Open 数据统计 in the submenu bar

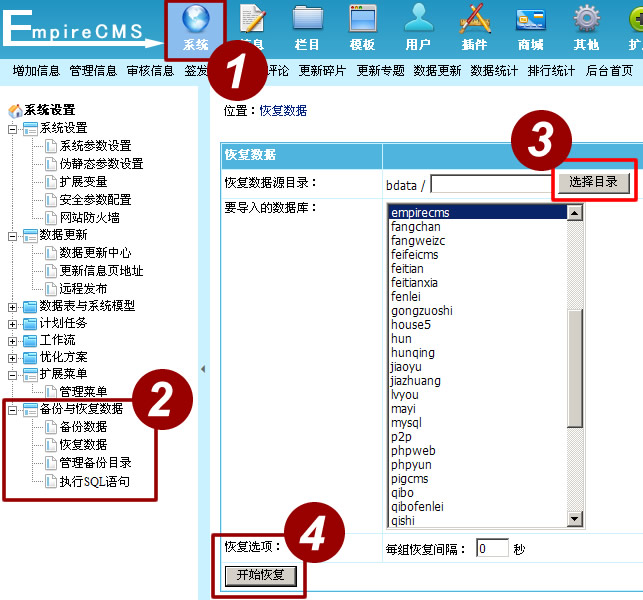point(494,71)
